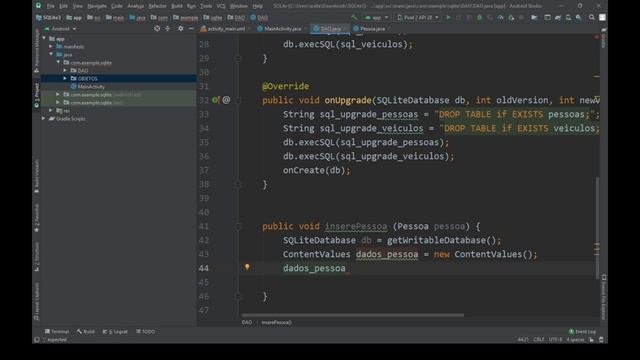640x360 pixels.
Task: Expand the Gradle Scripts node
Action: [x=44, y=118]
